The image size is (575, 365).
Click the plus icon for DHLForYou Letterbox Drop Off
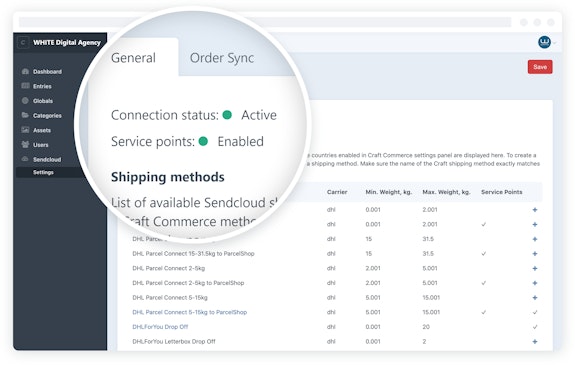[x=535, y=342]
